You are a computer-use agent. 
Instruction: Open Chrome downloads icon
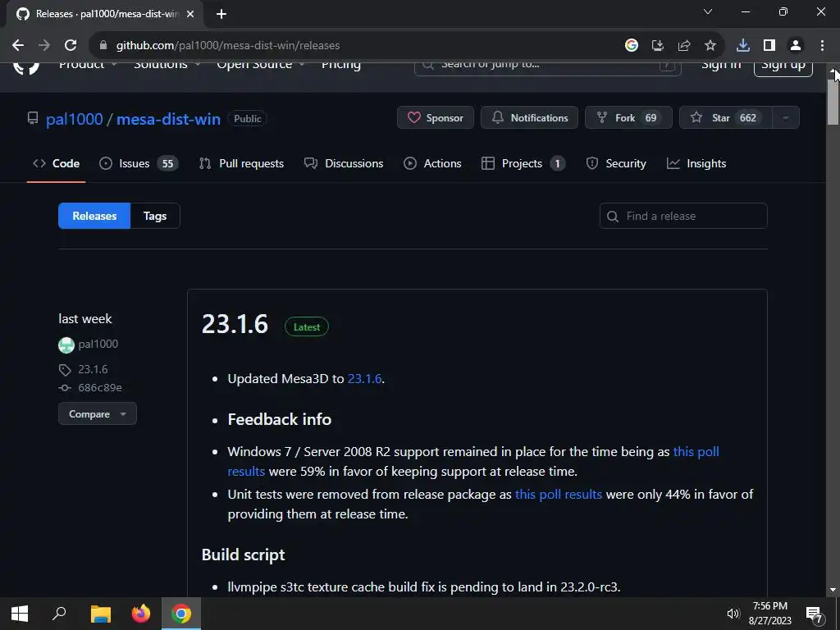(x=743, y=46)
